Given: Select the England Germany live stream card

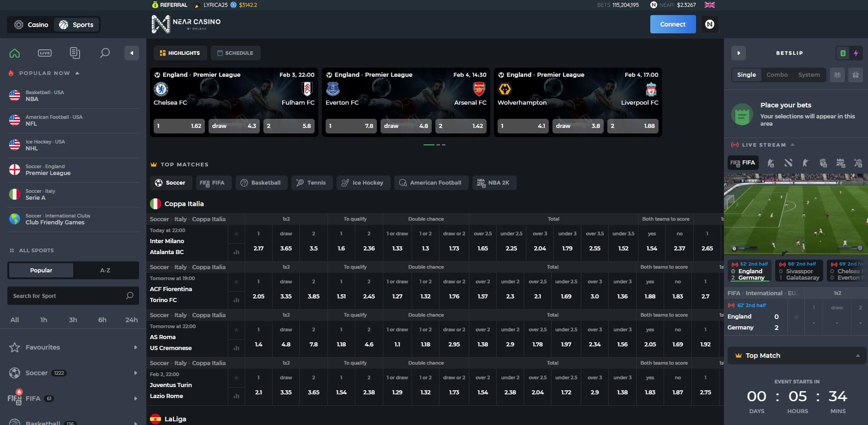Looking at the screenshot, I should pyautogui.click(x=750, y=271).
